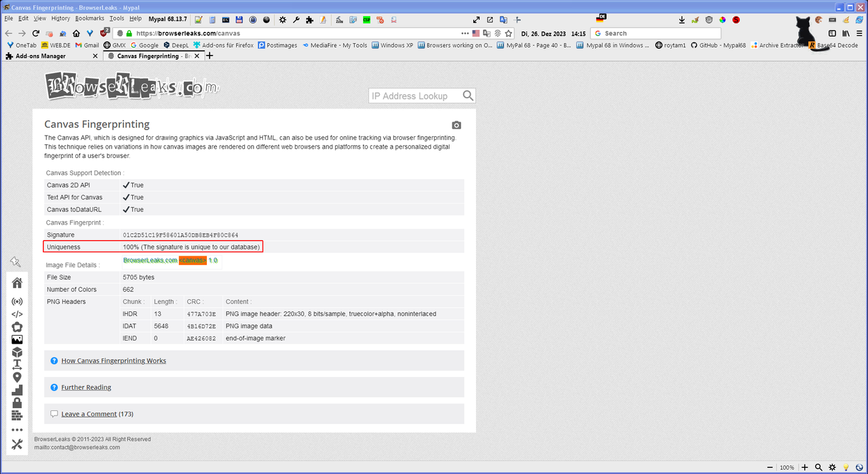868x474 pixels.
Task: Open the Windows XP bookmark
Action: (x=392, y=45)
